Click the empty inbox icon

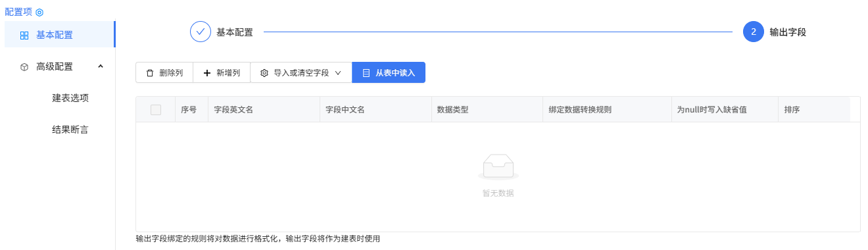pos(498,167)
